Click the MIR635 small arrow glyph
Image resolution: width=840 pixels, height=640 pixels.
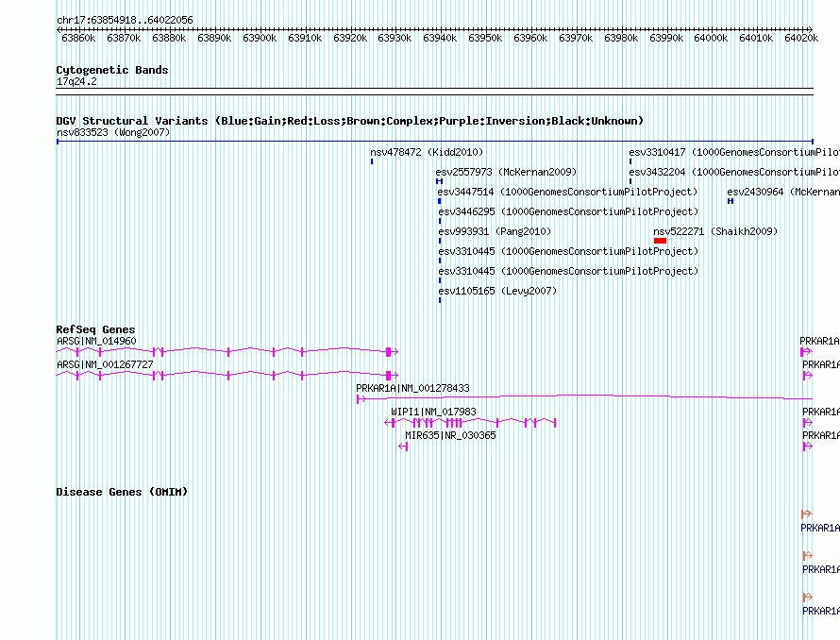click(403, 446)
